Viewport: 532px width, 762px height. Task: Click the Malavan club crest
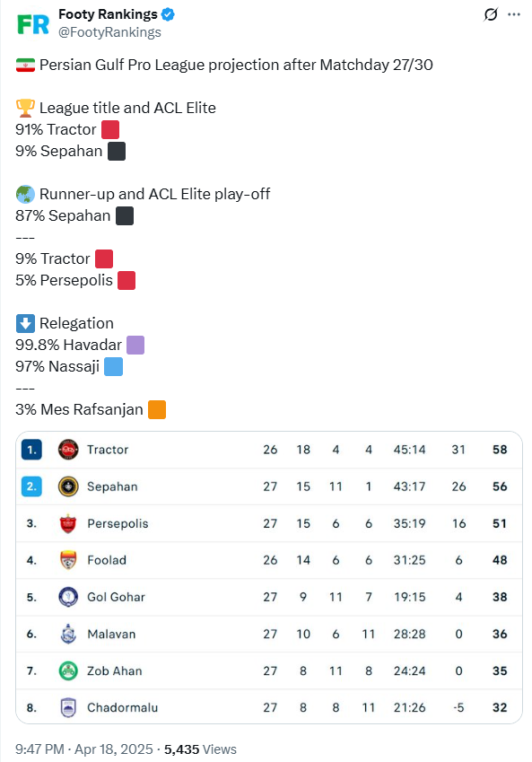tap(68, 635)
